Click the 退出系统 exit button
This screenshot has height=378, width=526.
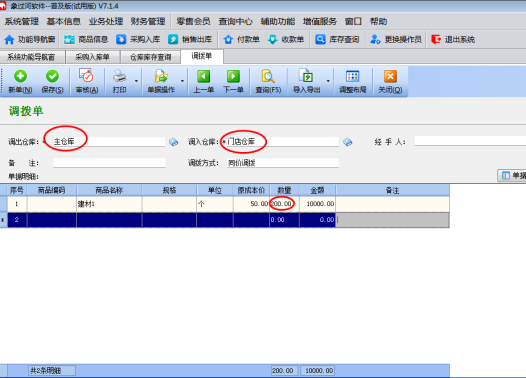(x=453, y=40)
